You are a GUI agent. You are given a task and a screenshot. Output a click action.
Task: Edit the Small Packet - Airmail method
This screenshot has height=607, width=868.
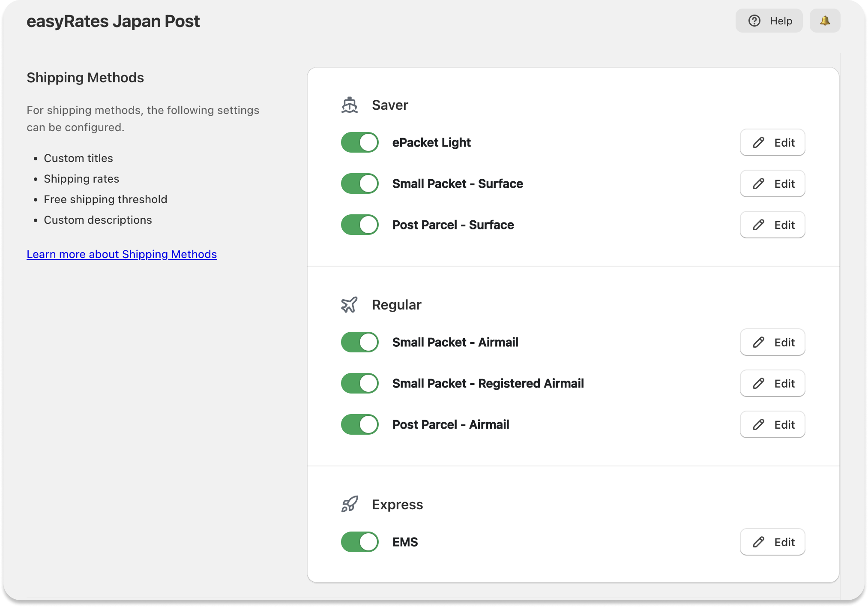pyautogui.click(x=772, y=342)
